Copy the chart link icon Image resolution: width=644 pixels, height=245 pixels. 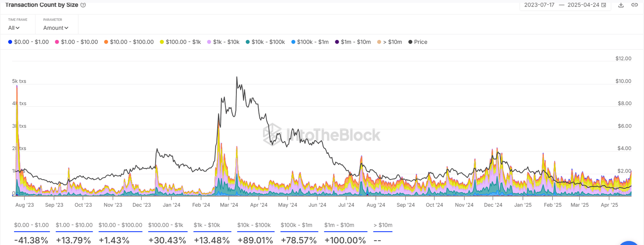634,5
